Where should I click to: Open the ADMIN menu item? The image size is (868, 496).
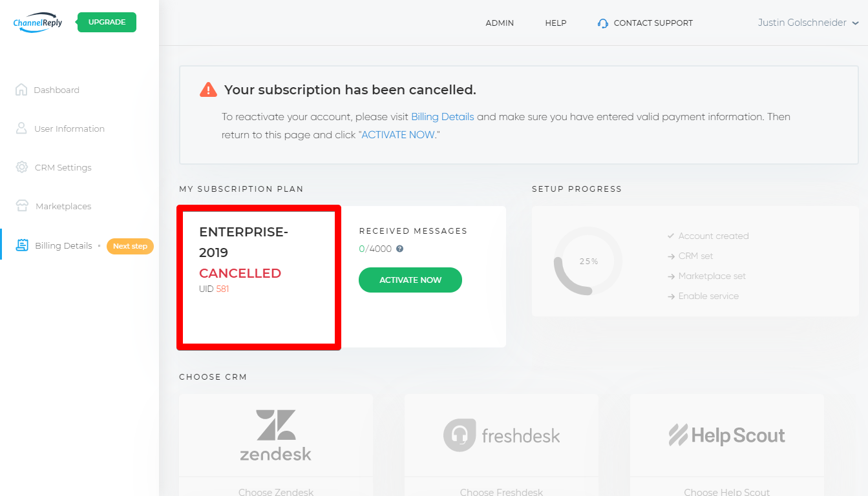coord(500,23)
